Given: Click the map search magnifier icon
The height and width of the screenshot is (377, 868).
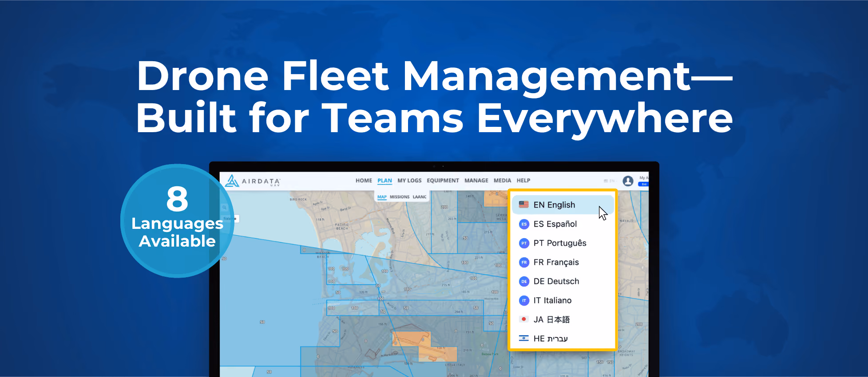Looking at the screenshot, I should 225,208.
